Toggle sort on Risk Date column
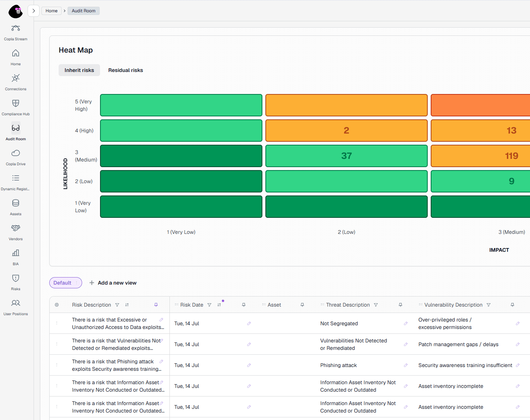The image size is (530, 420). point(219,305)
